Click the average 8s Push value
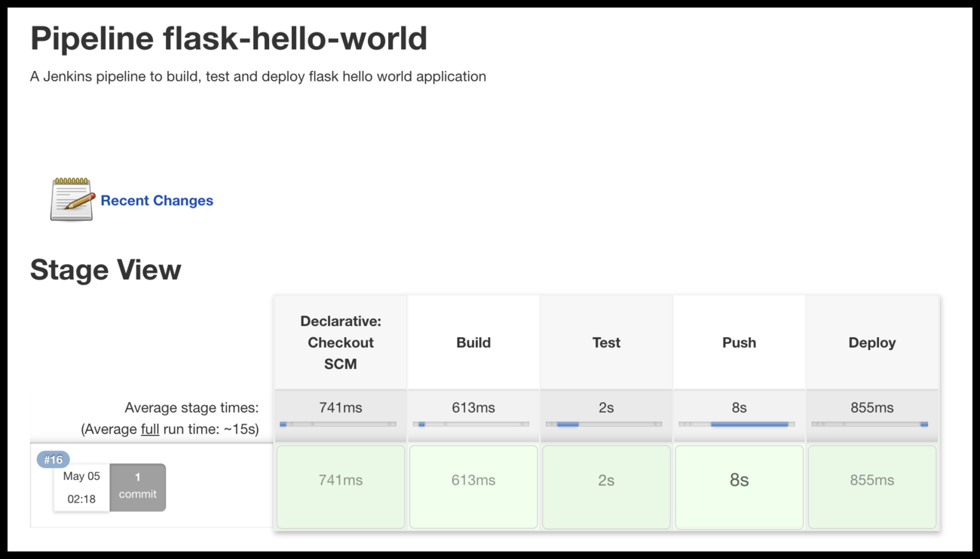The height and width of the screenshot is (559, 980). pos(739,407)
